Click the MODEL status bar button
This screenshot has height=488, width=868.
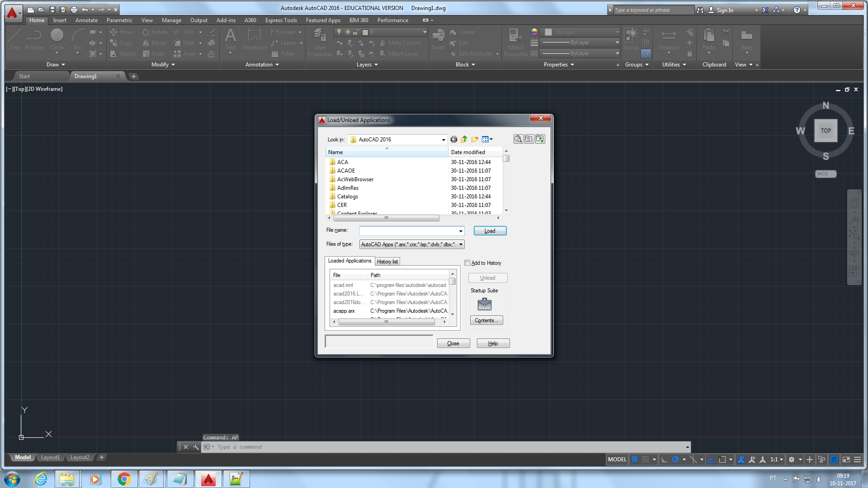(x=617, y=460)
